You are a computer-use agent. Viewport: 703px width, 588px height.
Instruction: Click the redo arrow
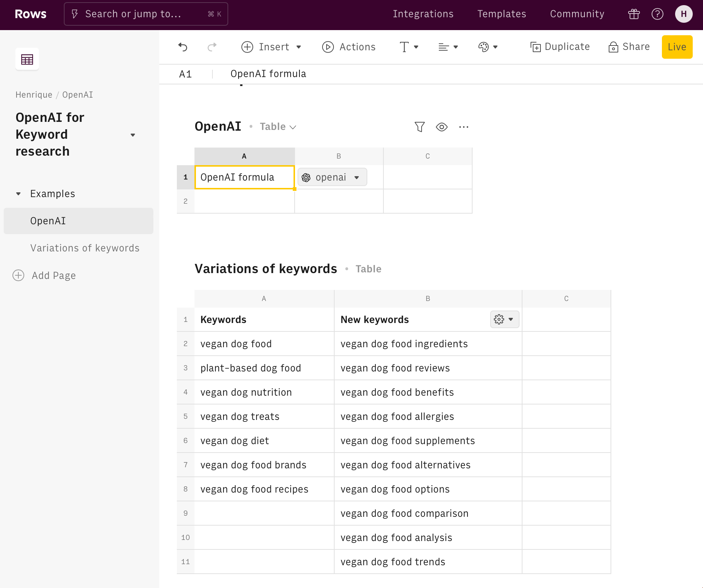[x=212, y=47]
